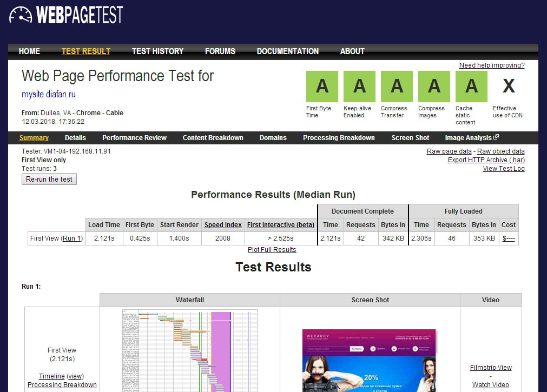Open the Compress Transfer grade A
Screen dimensions: 547x392
click(x=397, y=86)
